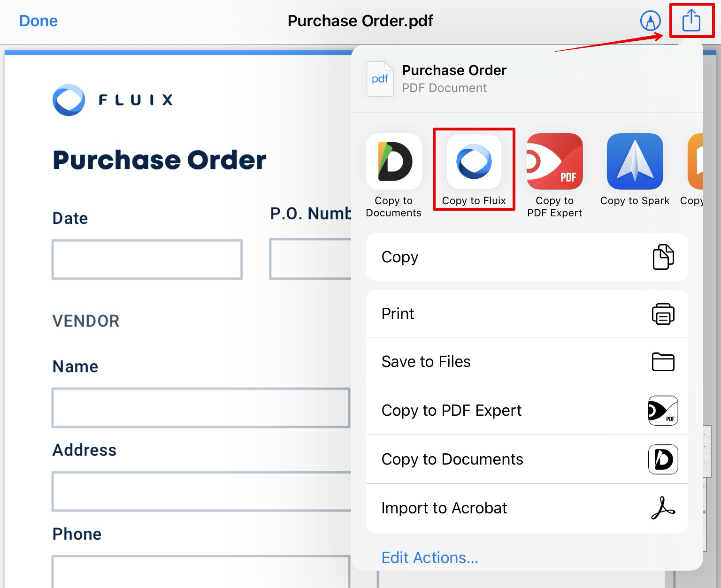The image size is (721, 588).
Task: Focus the vendor Address field
Action: click(x=201, y=491)
